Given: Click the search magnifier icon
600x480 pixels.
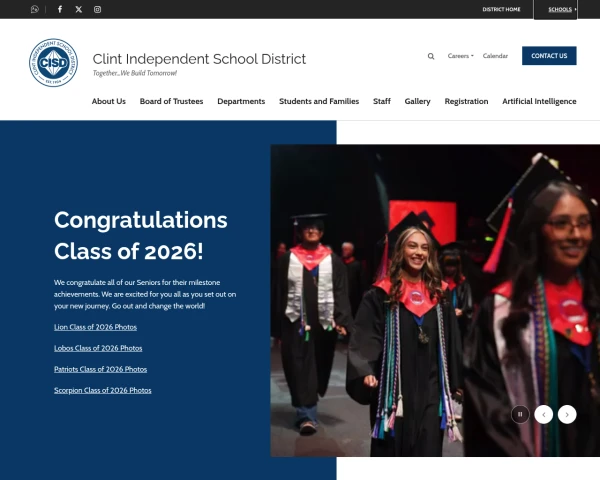Looking at the screenshot, I should 431,56.
